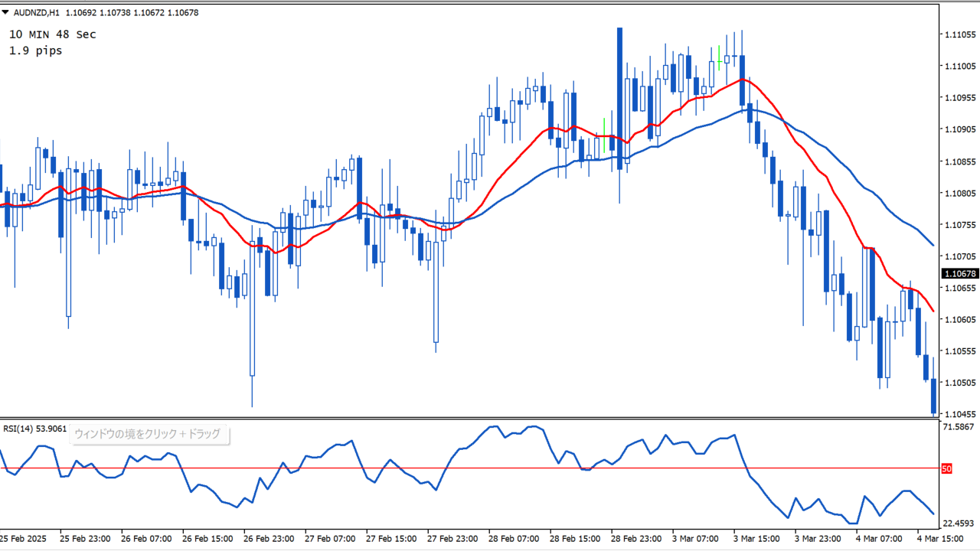
Task: Click the 10 MIN 48 Sec countdown label
Action: (52, 34)
